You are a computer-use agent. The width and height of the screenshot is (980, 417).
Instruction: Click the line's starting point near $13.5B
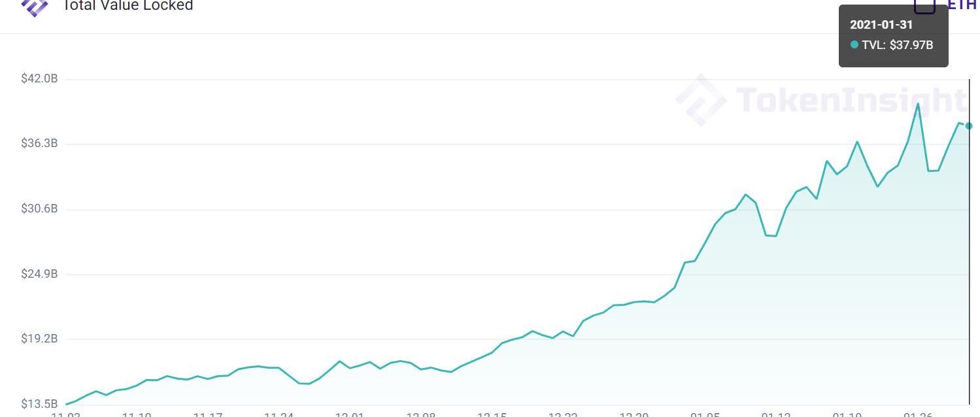pyautogui.click(x=67, y=404)
